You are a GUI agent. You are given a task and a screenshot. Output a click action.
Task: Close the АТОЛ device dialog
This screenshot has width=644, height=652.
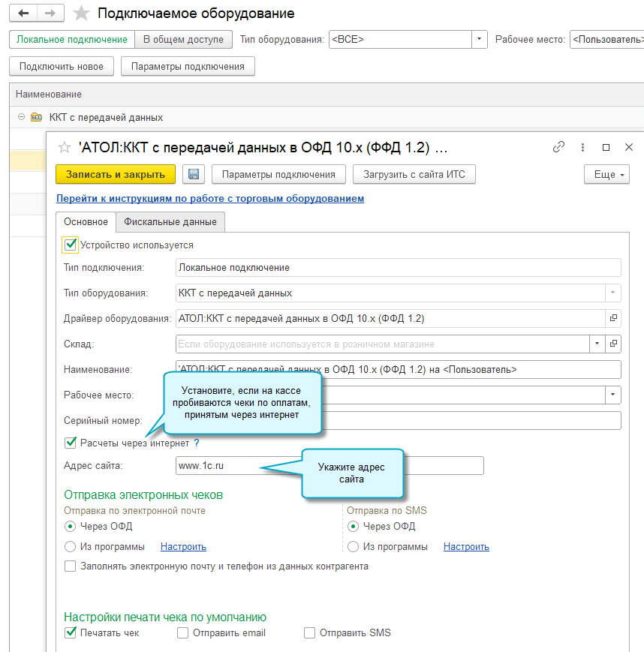(x=628, y=147)
